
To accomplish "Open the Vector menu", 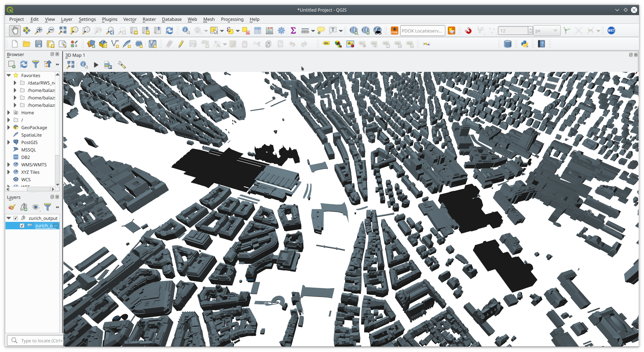I will click(x=130, y=19).
